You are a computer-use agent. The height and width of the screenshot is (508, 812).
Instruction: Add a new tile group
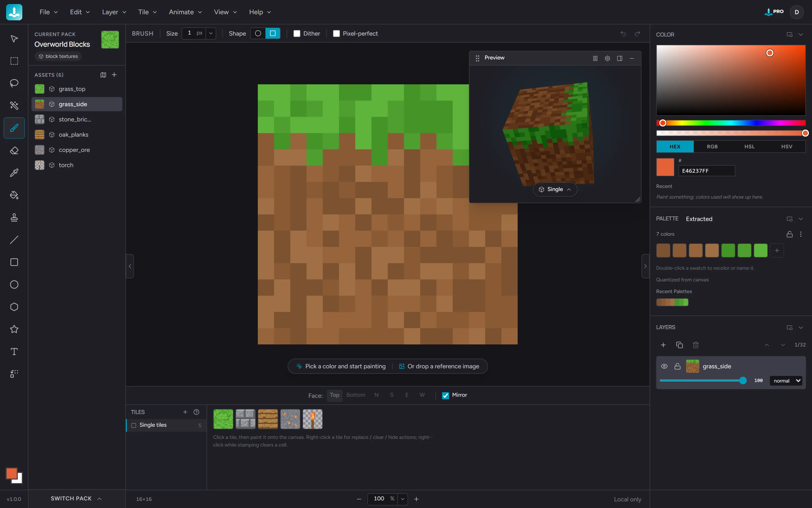(185, 412)
